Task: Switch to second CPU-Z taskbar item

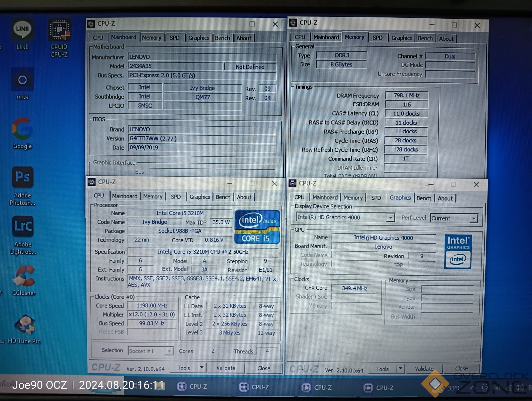Action: (254, 387)
